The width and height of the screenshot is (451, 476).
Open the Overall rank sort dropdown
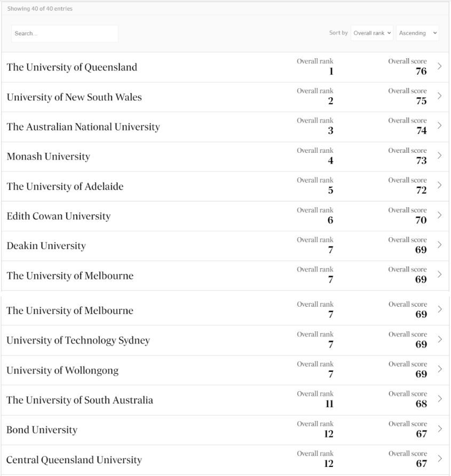click(372, 33)
